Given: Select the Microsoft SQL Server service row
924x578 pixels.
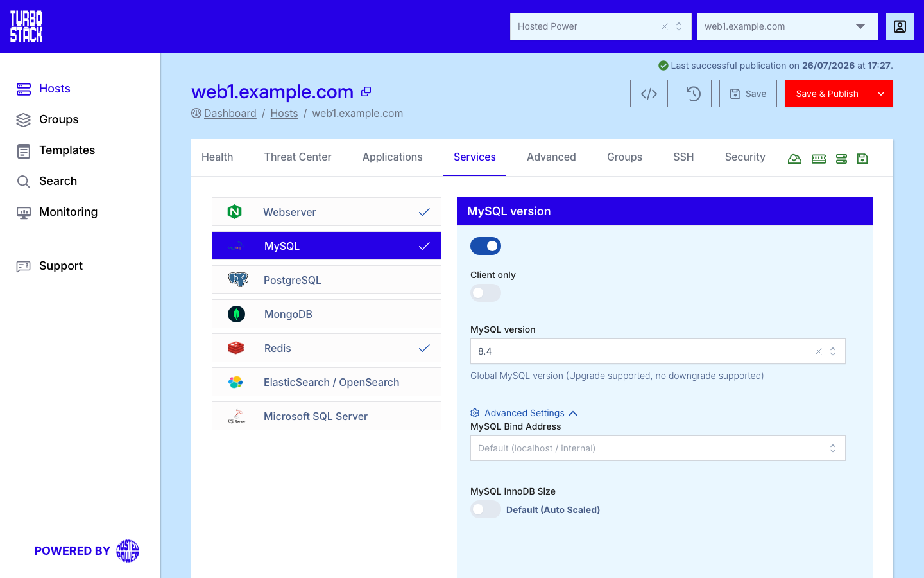Looking at the screenshot, I should (x=327, y=416).
